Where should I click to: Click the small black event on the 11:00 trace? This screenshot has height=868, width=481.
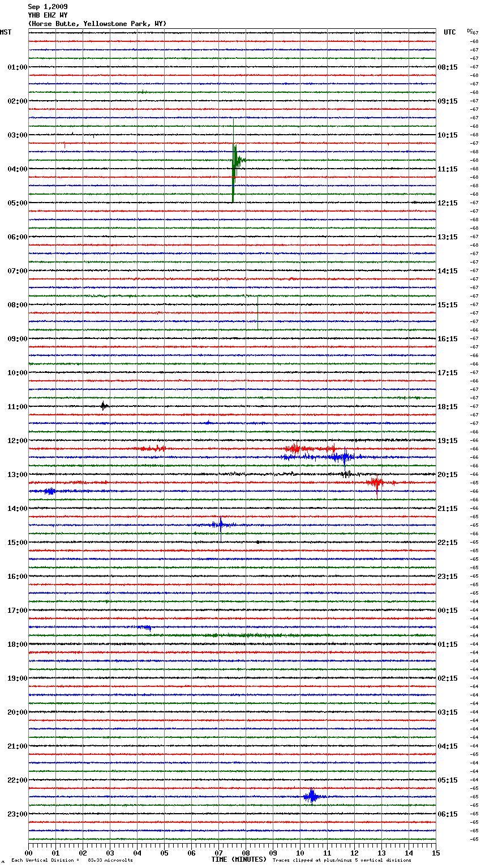tap(104, 406)
